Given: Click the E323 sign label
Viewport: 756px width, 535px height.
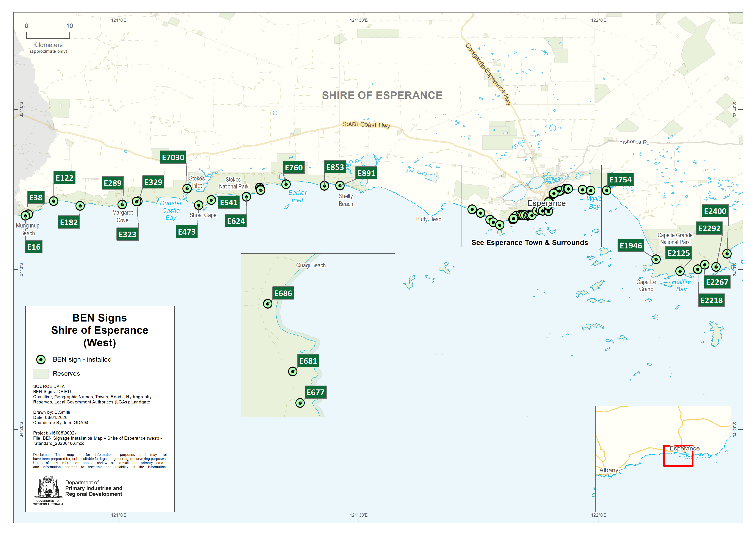Looking at the screenshot, I should [127, 234].
